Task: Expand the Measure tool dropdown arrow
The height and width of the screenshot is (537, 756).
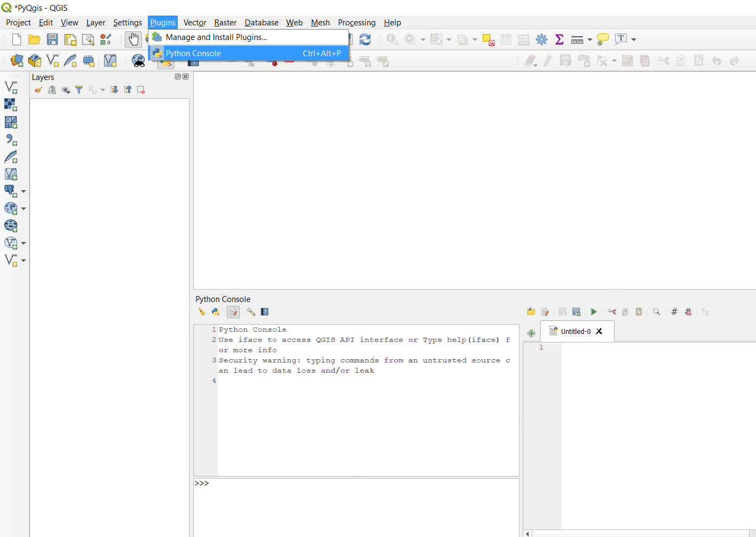Action: tap(590, 39)
